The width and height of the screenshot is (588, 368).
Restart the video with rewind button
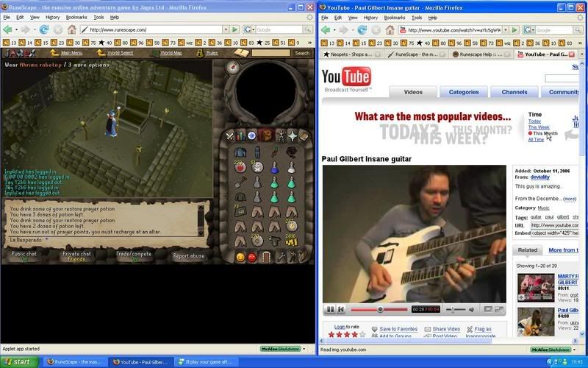(341, 309)
